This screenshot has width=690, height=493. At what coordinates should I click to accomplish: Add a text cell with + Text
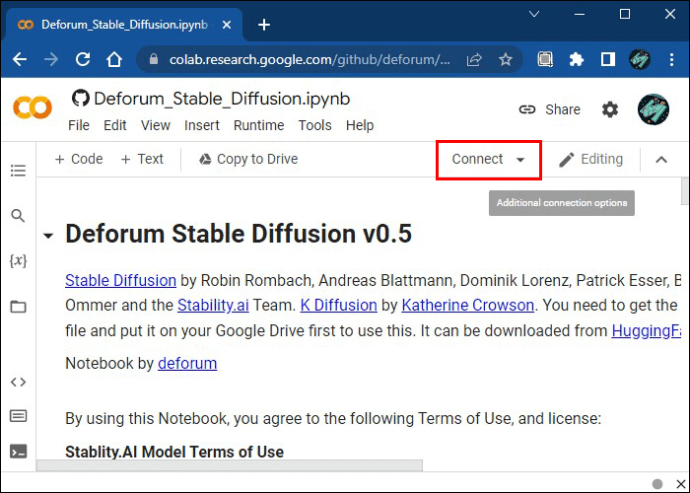(142, 159)
